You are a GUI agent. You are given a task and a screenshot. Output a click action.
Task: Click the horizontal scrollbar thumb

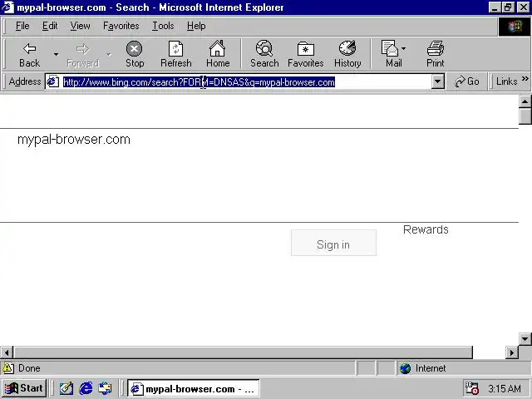tap(243, 352)
